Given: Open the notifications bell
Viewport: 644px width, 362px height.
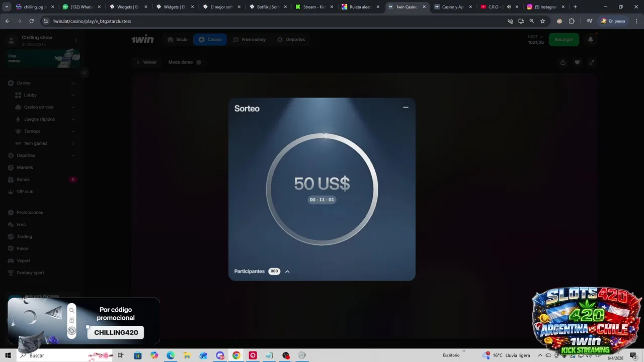Looking at the screenshot, I should (591, 39).
